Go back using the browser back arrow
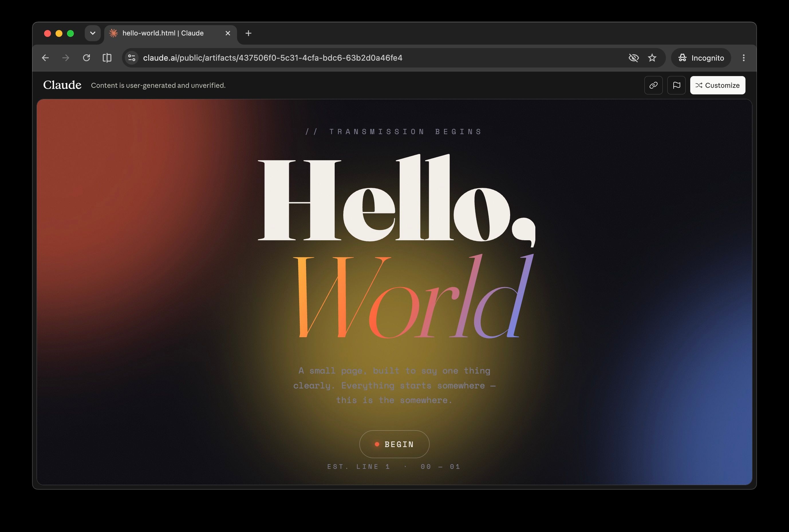Viewport: 789px width, 532px height. 45,58
